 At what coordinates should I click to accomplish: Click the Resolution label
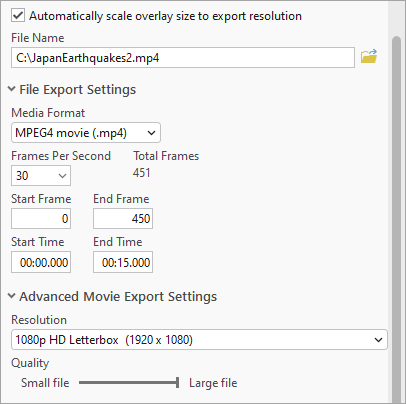(39, 320)
